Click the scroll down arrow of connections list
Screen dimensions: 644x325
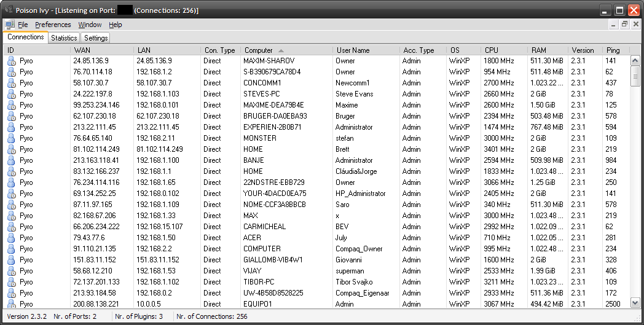[635, 303]
